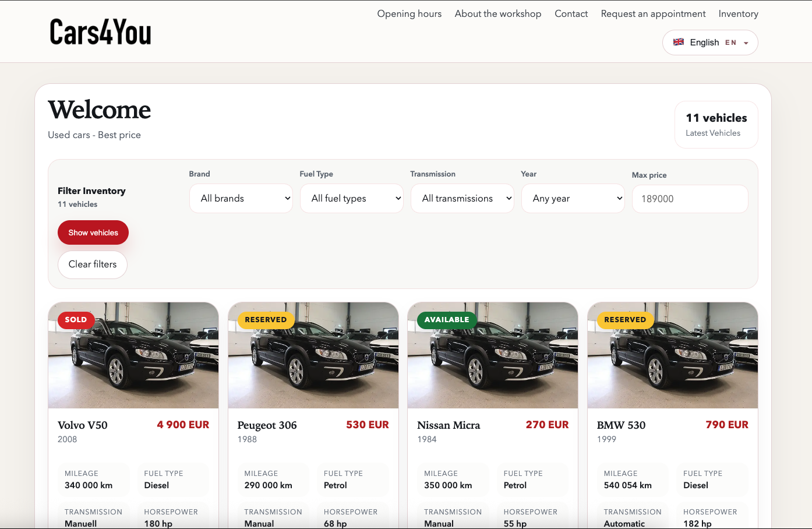Open Request an appointment page
Screen dimensions: 812x529
tap(654, 13)
